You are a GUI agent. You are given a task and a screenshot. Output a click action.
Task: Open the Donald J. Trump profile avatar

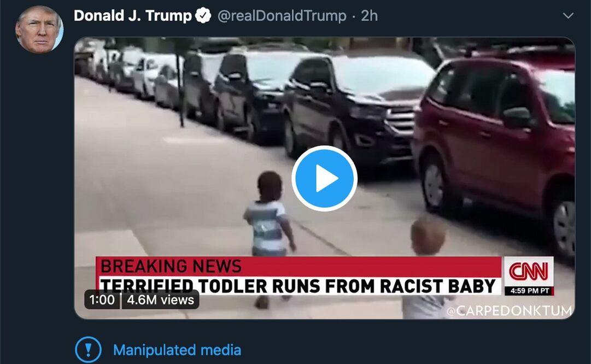pos(39,30)
